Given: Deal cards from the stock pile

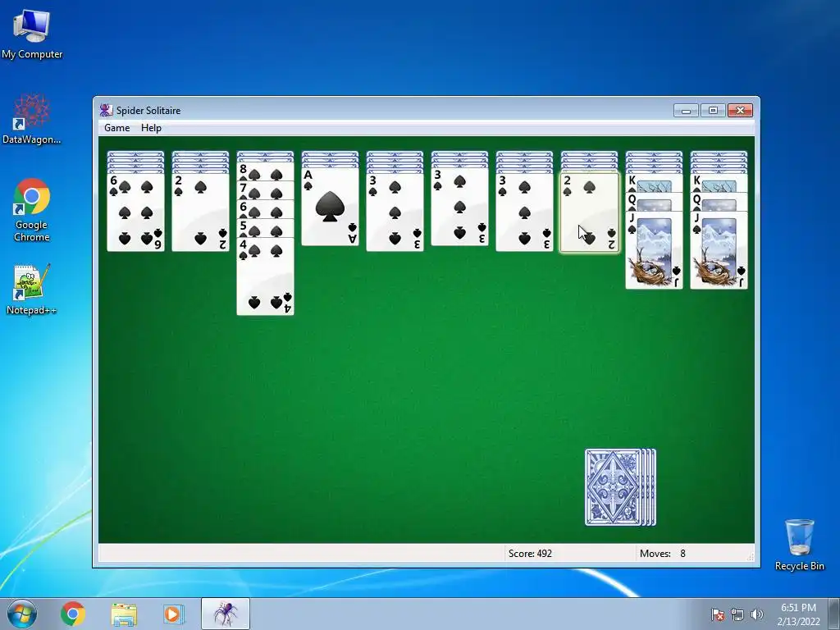Looking at the screenshot, I should (620, 487).
